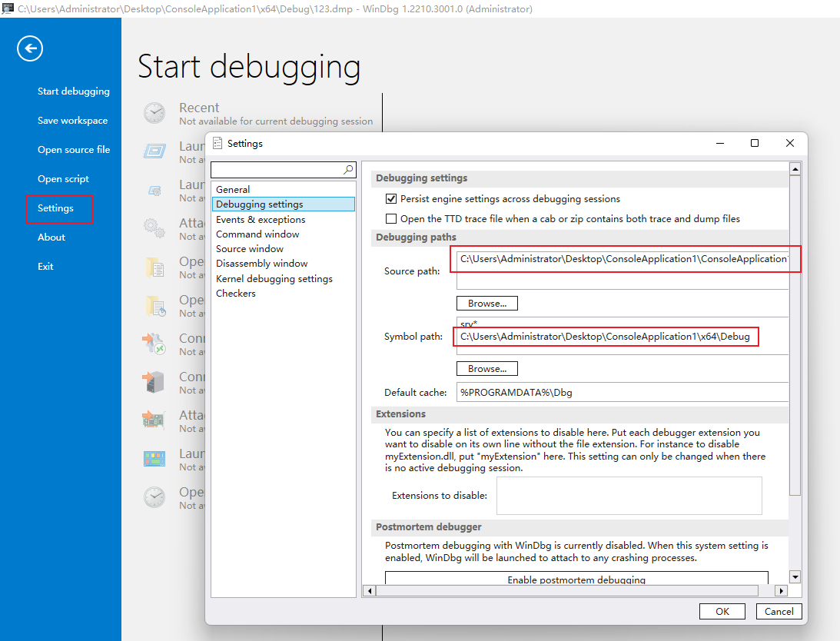840x641 pixels.
Task: Uncheck Persist engine settings across debugging sessions
Action: pos(391,199)
